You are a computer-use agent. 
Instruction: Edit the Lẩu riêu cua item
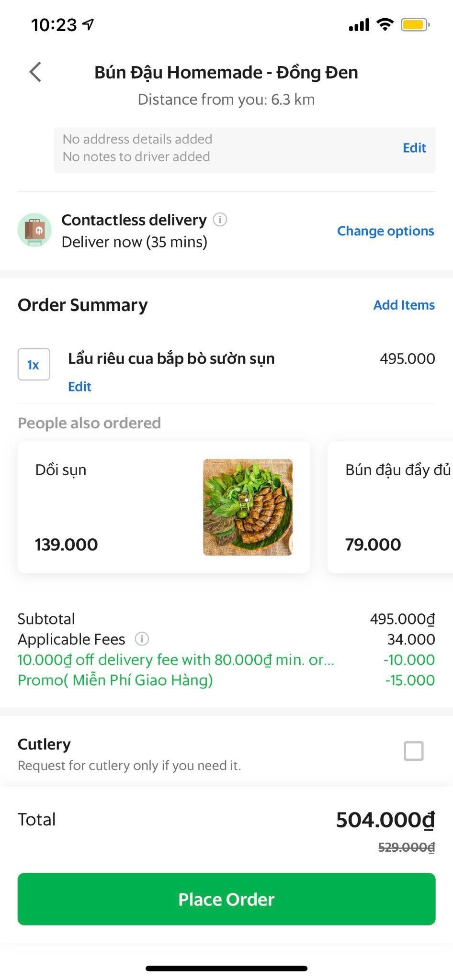pos(79,386)
